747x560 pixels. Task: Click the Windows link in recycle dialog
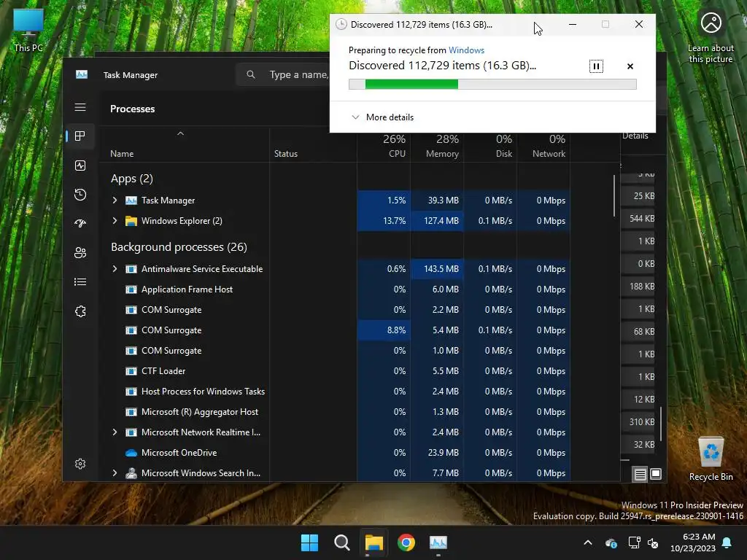[x=466, y=50]
